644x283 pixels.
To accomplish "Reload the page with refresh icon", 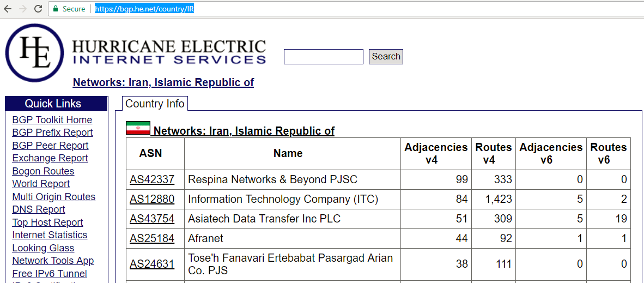I will [x=38, y=9].
